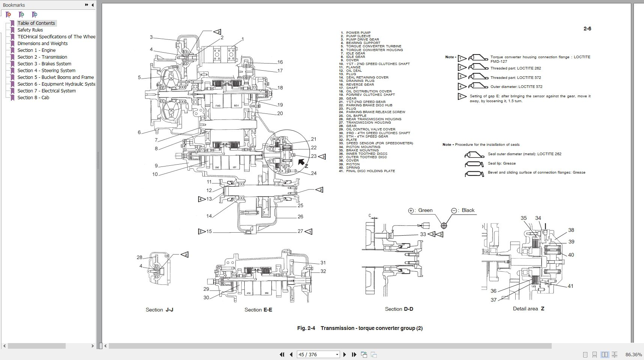Go to the selected bookmark destination

(x=33, y=14)
